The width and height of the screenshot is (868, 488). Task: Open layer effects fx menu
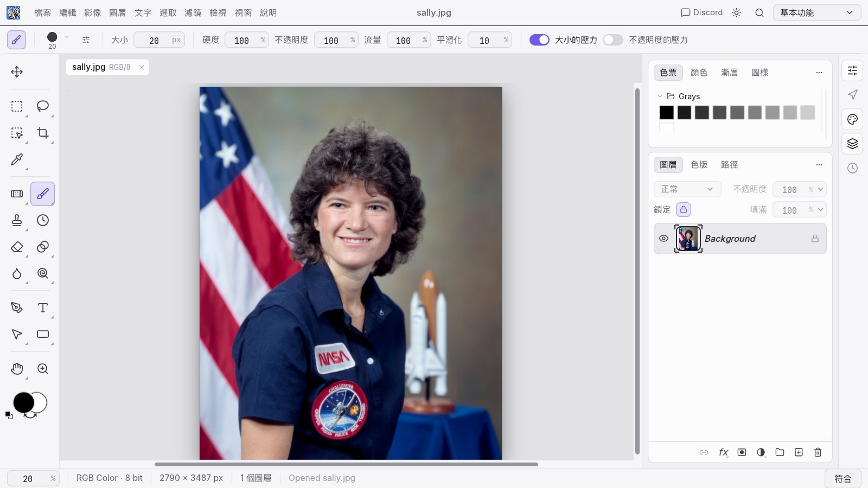[723, 452]
